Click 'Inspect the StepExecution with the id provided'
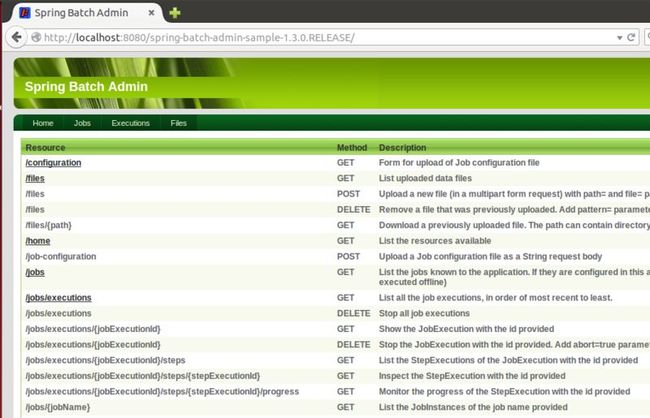 coord(472,376)
